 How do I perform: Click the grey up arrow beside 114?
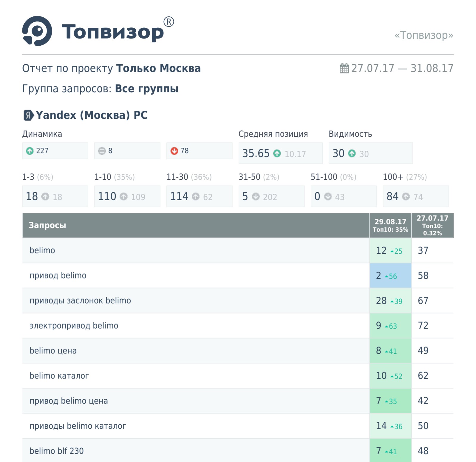click(196, 196)
